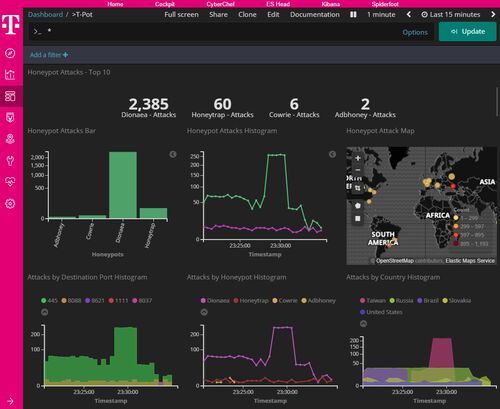Toggle Brazil in country legend
Image resolution: width=500 pixels, height=409 pixels.
(x=428, y=301)
